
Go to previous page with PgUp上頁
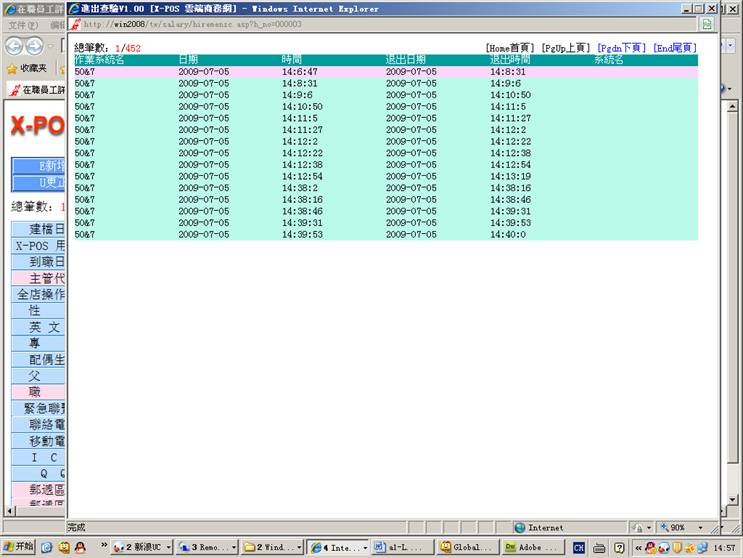tap(564, 48)
